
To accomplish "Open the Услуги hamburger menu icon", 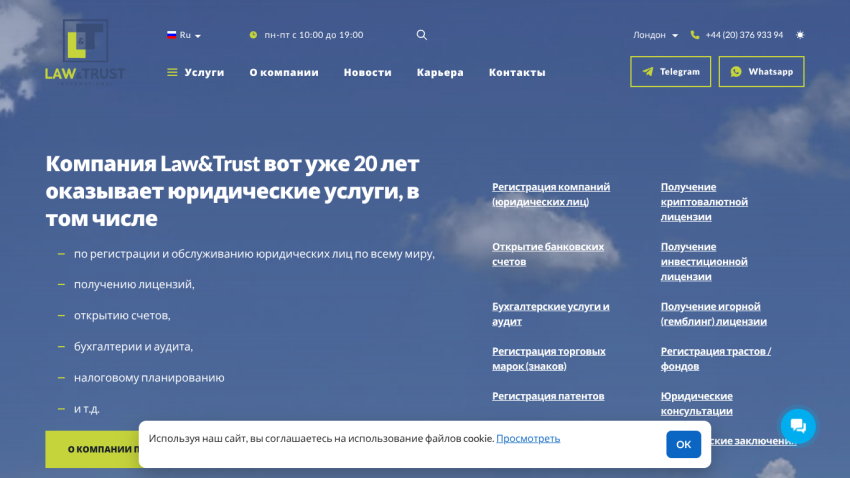I will click(x=172, y=72).
